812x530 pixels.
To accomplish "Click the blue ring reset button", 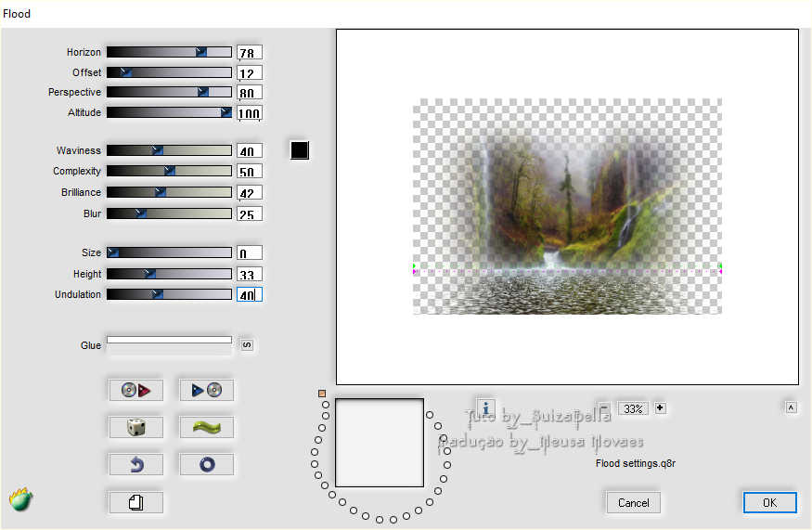I will click(207, 465).
